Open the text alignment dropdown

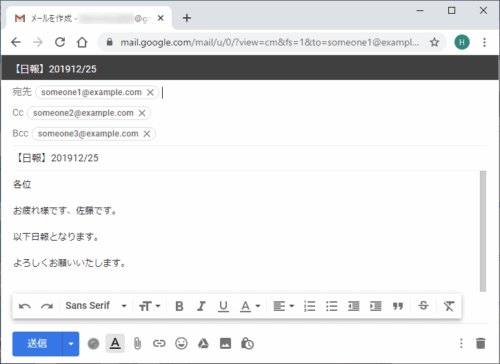click(284, 306)
